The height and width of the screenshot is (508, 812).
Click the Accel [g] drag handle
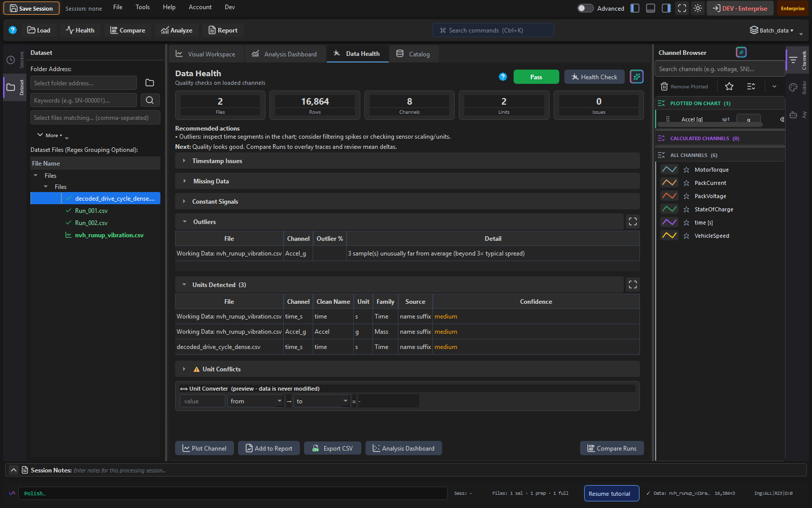click(668, 119)
